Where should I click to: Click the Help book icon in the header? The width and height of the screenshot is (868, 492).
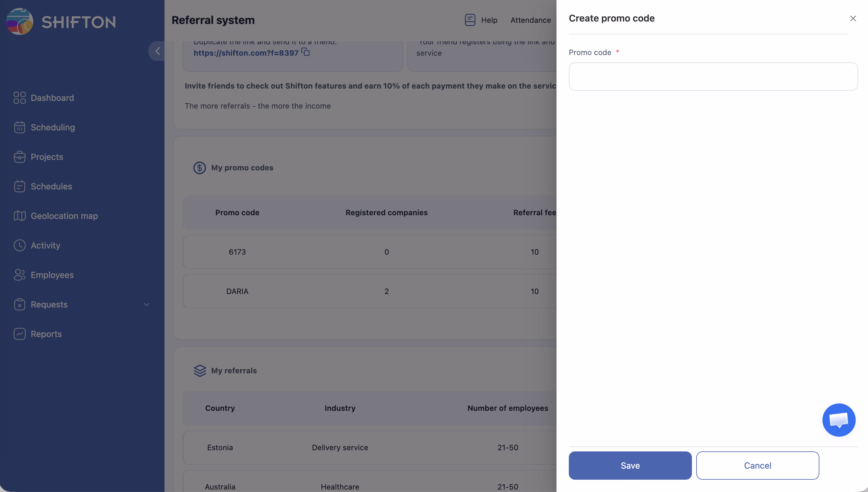click(x=470, y=20)
